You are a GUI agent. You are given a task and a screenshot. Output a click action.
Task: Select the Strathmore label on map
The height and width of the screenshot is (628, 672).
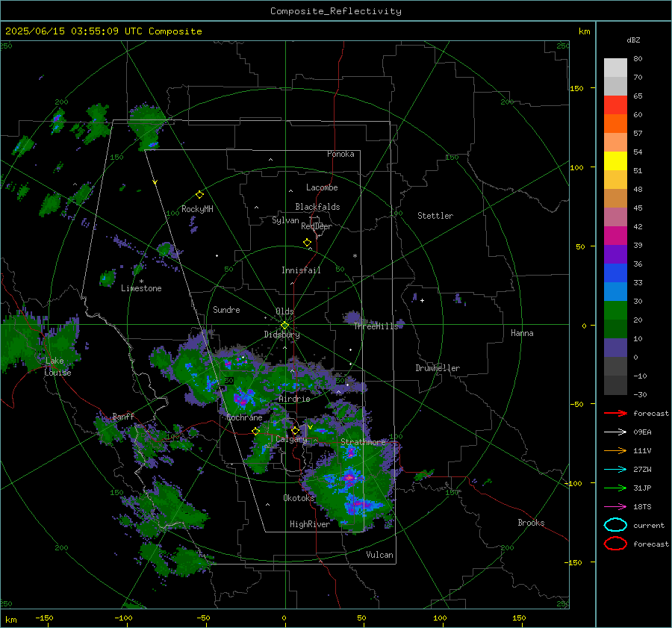tap(363, 441)
